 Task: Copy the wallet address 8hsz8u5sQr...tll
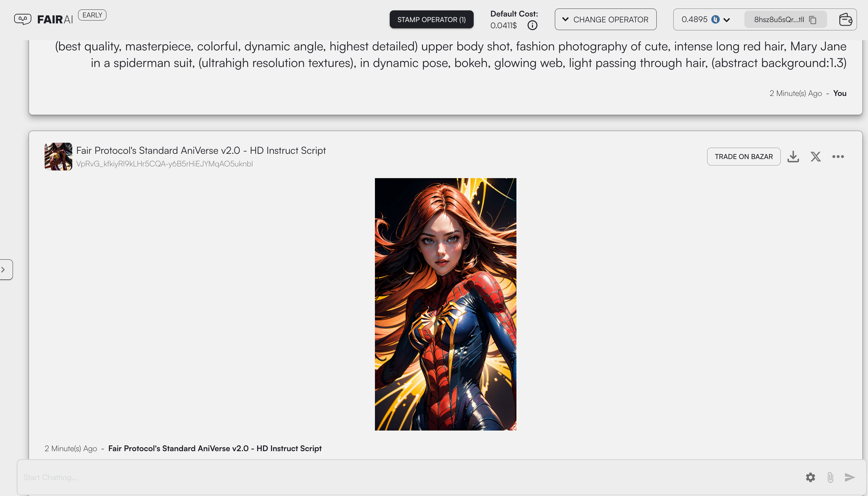(x=813, y=20)
